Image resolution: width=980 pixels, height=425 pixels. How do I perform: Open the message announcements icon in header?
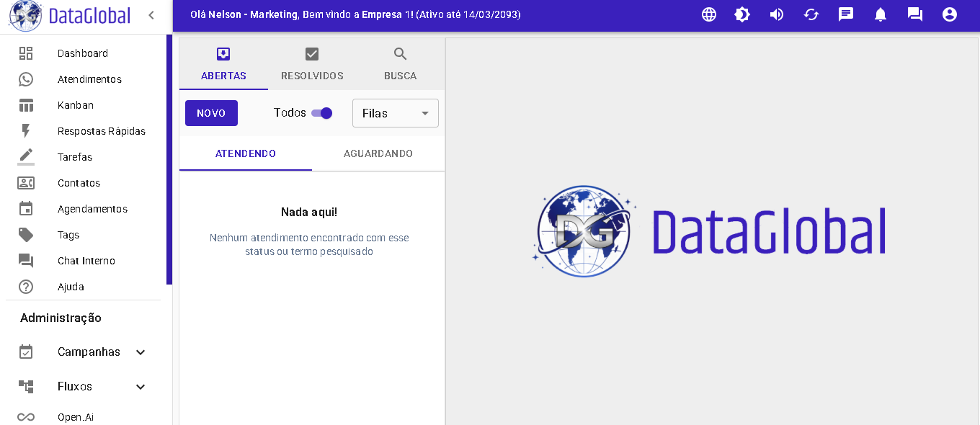[x=846, y=14]
